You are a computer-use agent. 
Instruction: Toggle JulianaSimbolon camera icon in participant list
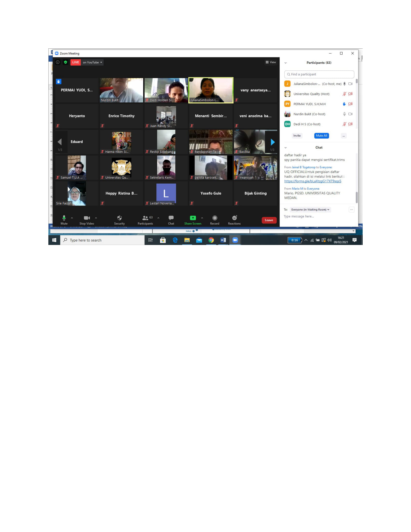(x=350, y=84)
